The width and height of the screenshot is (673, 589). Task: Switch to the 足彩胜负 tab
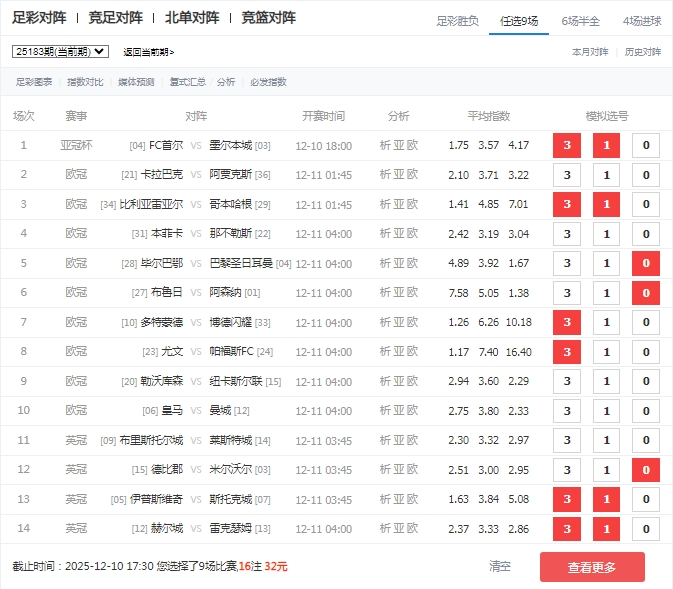458,20
